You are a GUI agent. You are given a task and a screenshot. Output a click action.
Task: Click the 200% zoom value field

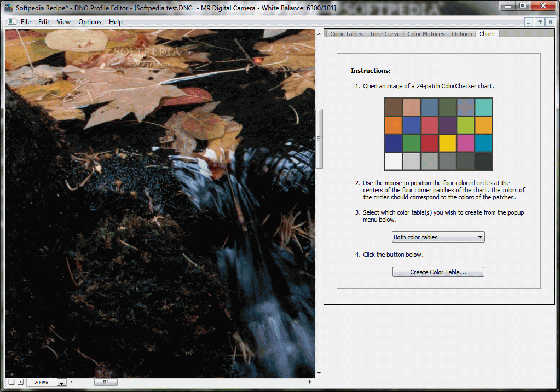(42, 382)
